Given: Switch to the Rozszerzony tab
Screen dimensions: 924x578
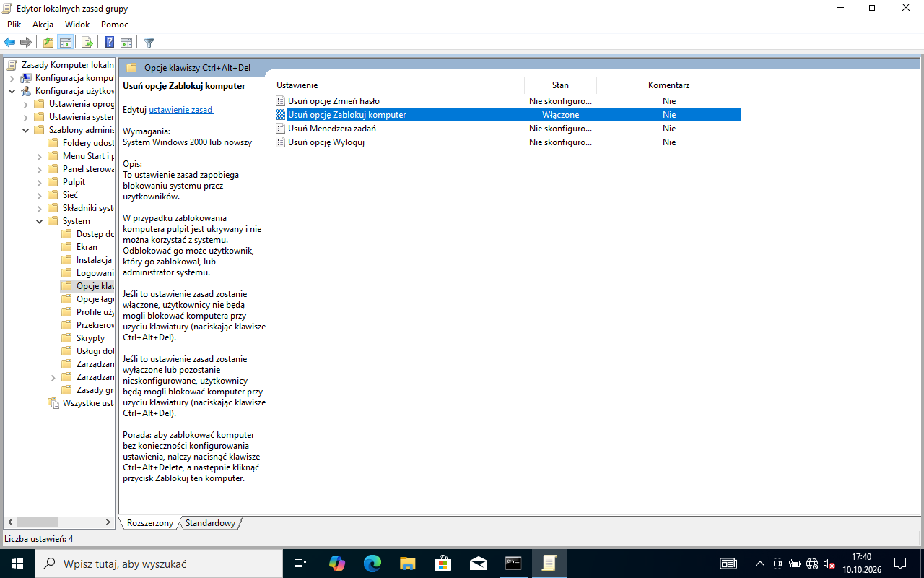Looking at the screenshot, I should click(150, 523).
